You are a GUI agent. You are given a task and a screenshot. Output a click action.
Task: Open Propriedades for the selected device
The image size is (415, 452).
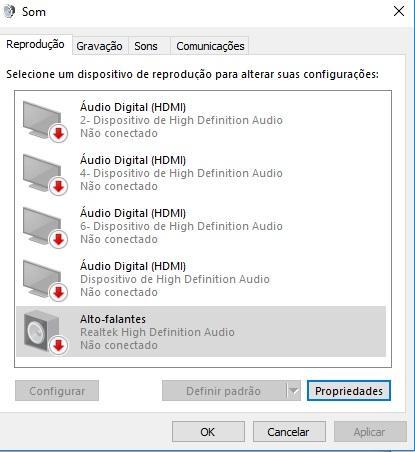pos(349,391)
